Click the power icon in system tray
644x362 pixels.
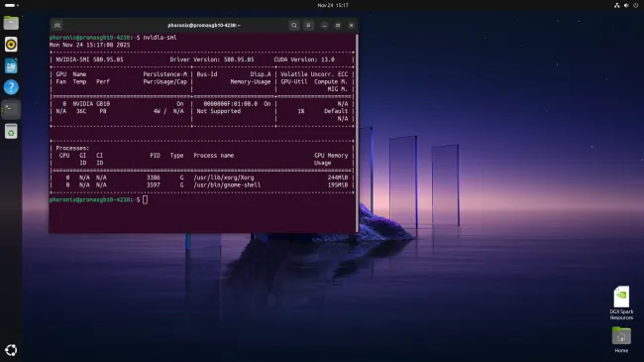point(636,5)
